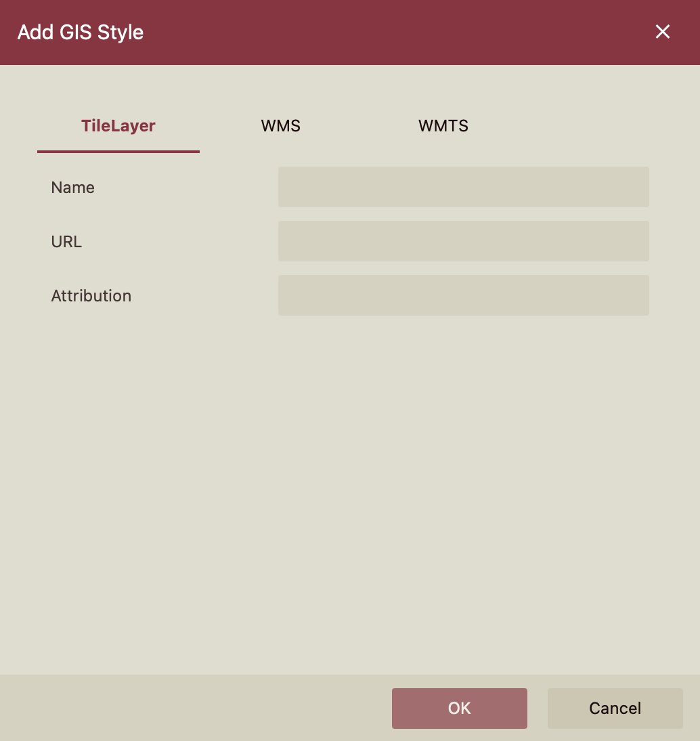Focus the Name input field

tap(463, 187)
